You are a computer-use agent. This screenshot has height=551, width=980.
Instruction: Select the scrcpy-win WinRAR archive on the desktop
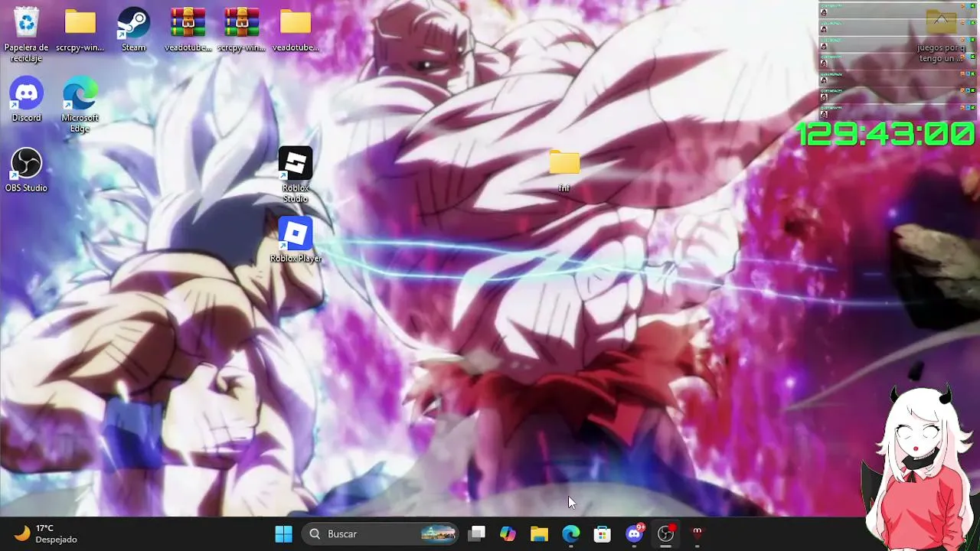coord(241,31)
